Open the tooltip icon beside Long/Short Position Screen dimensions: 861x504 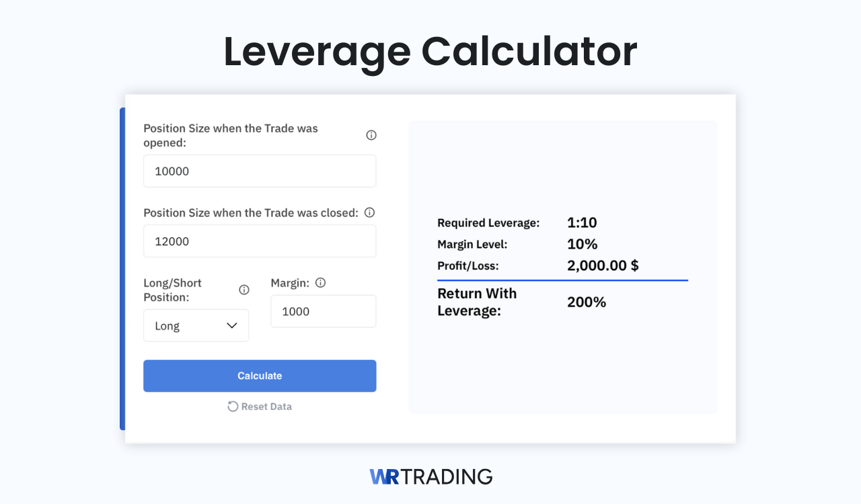tap(244, 289)
